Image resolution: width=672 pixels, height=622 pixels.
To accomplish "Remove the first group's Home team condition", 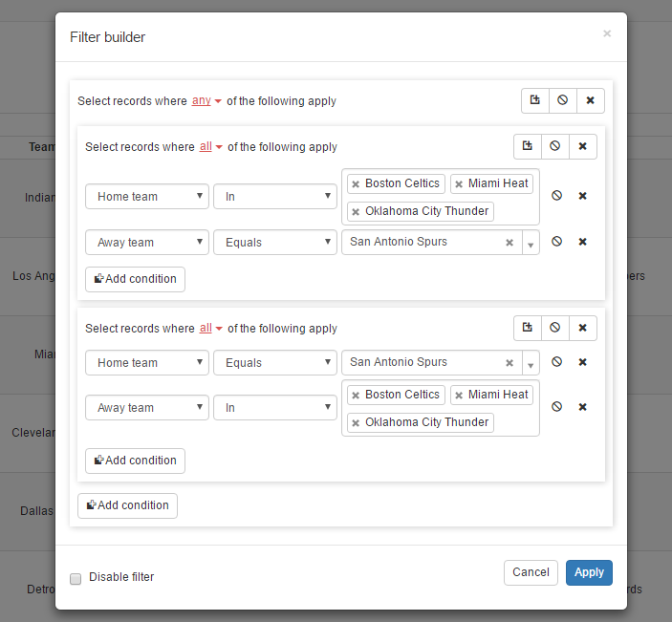I will (x=582, y=196).
